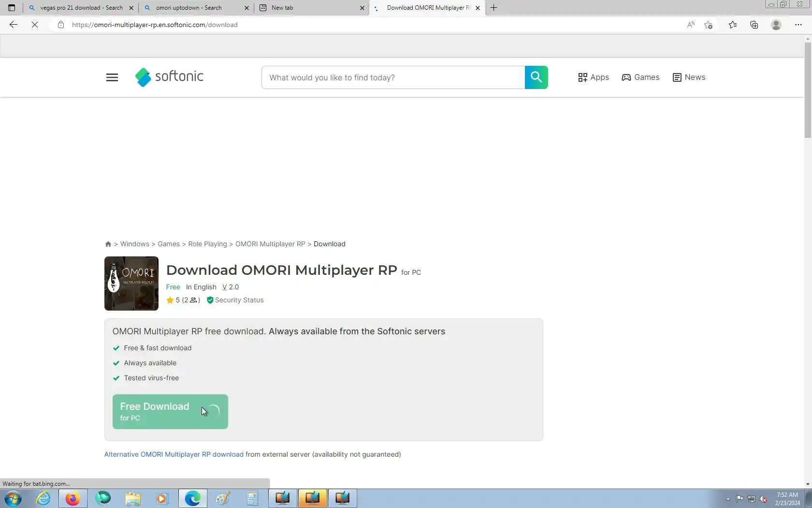
Task: Open a new tab with plus button
Action: point(493,8)
